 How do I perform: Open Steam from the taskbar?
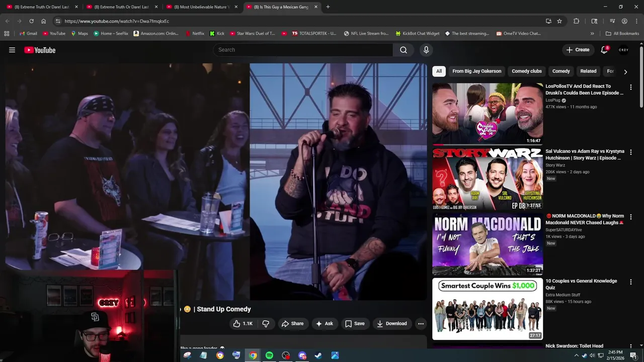point(318,355)
